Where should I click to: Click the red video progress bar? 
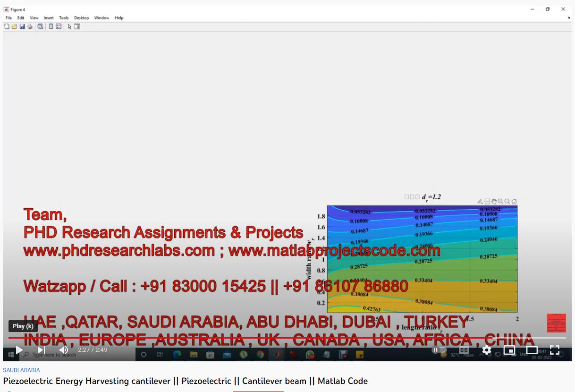coord(236,338)
